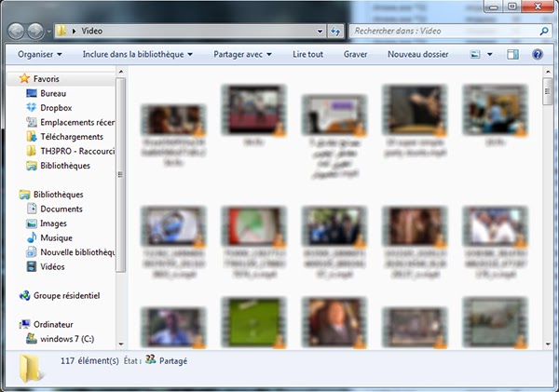Viewport: 559px width, 392px height.
Task: Click the Téléchargements folder icon
Action: 32,137
